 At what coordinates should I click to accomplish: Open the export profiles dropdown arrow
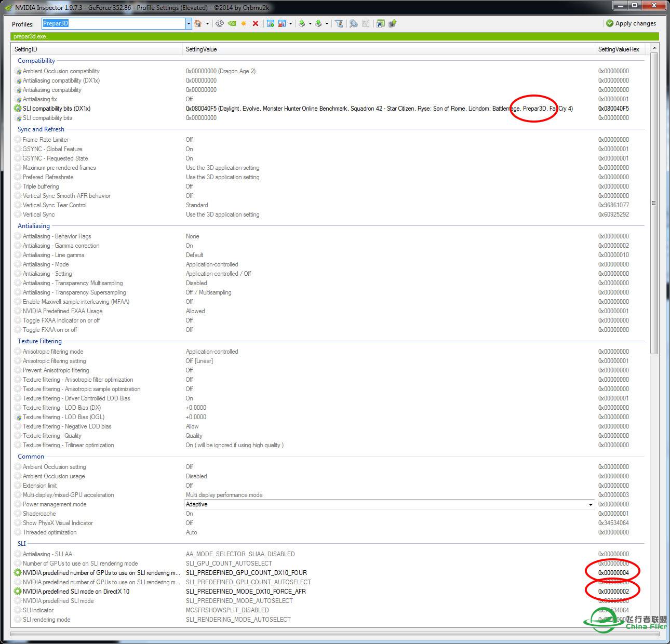pos(310,23)
